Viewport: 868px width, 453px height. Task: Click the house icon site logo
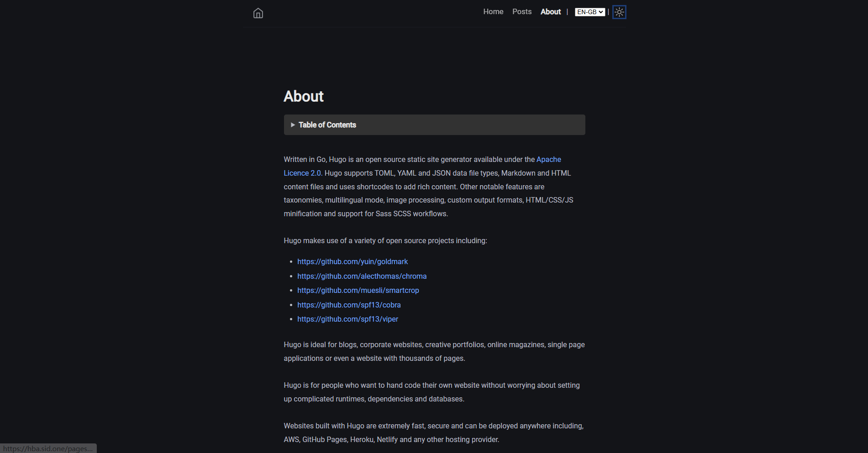pyautogui.click(x=258, y=13)
